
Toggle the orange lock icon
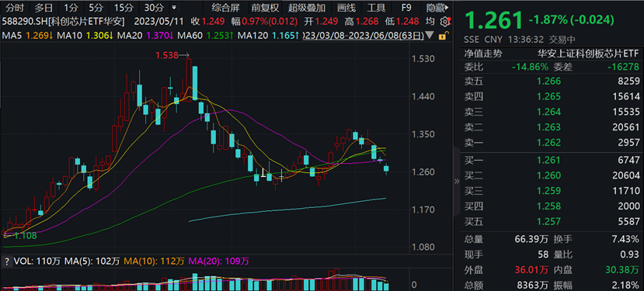coord(443,36)
